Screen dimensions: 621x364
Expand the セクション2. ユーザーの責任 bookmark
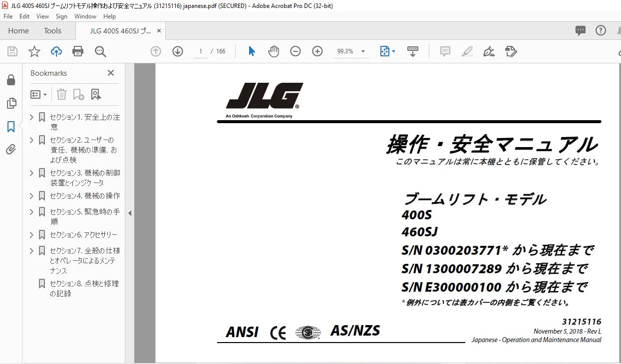tap(31, 140)
